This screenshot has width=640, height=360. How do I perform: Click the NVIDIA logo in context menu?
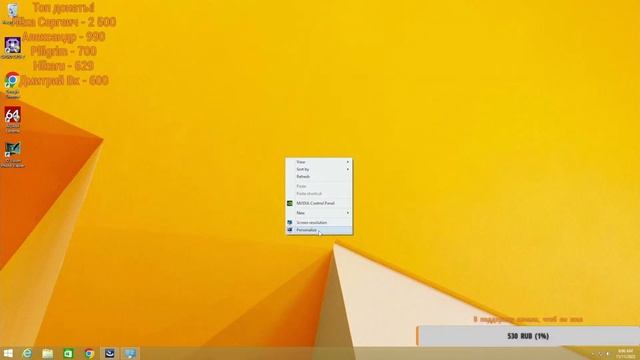point(290,203)
